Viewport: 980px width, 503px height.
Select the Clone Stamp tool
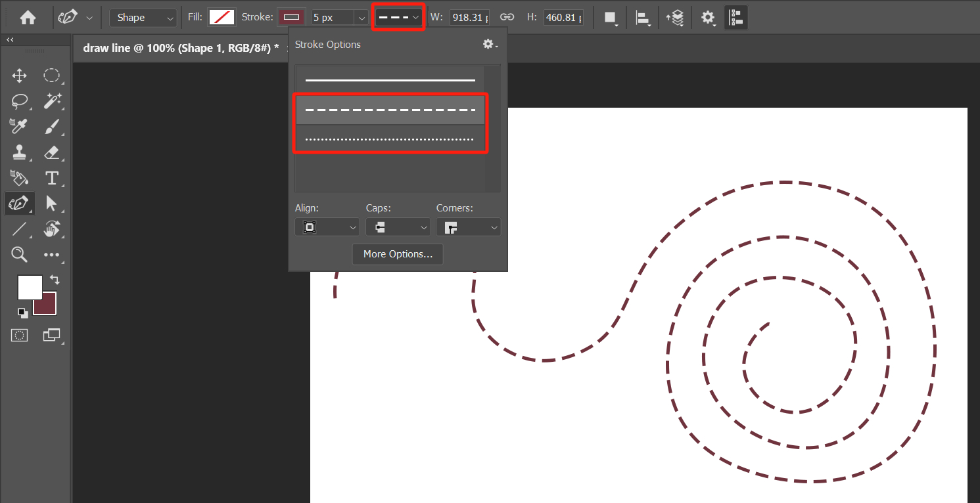point(19,152)
